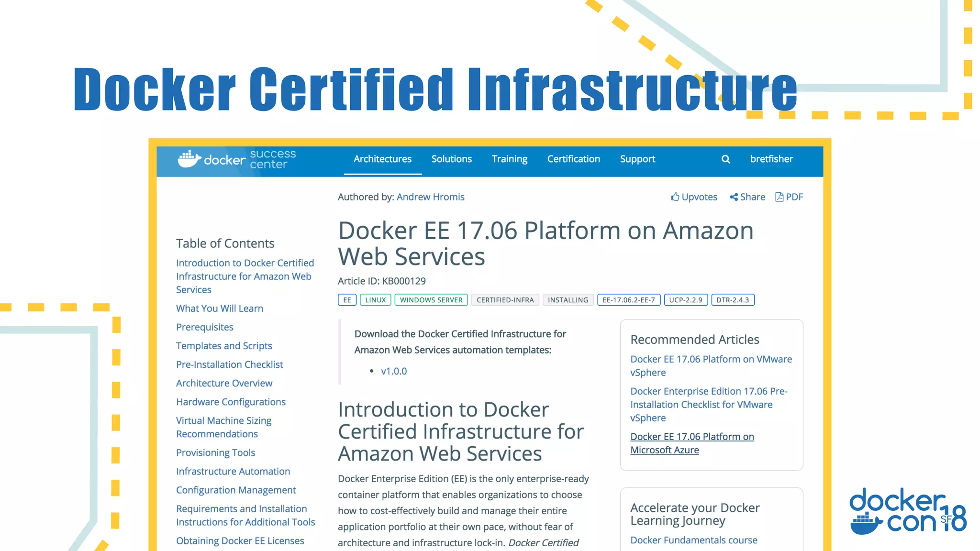
Task: Open the Training nav tab
Action: pos(510,159)
